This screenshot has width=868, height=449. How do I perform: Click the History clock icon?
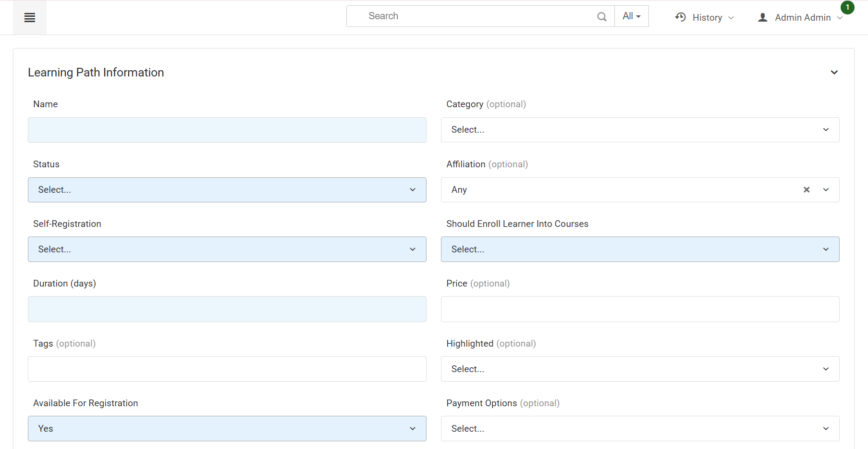tap(680, 17)
